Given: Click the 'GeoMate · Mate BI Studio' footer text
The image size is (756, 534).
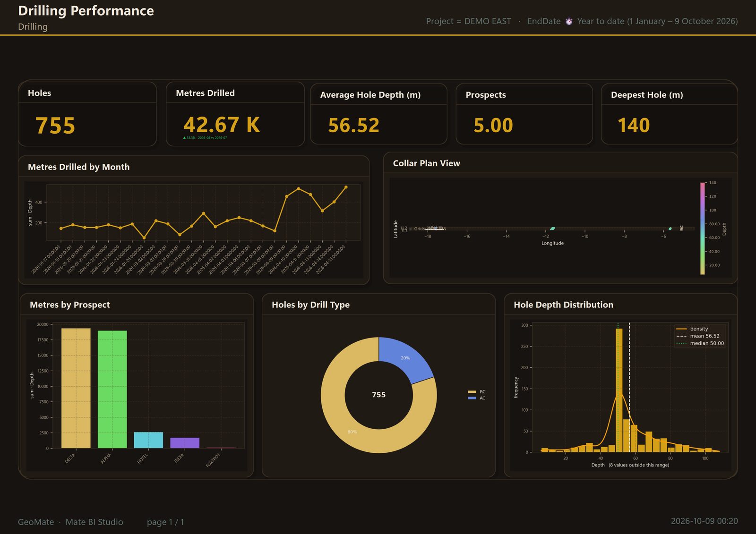Looking at the screenshot, I should pos(70,522).
